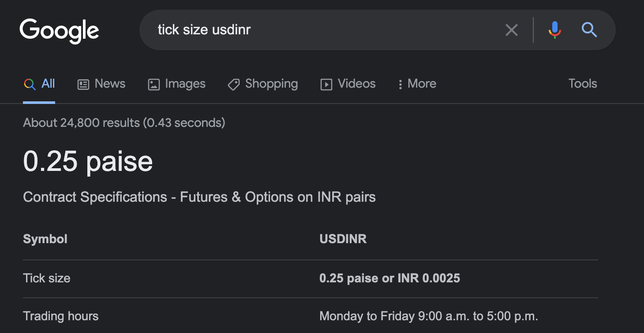Clear the search query with X icon
The height and width of the screenshot is (333, 644).
coord(511,30)
